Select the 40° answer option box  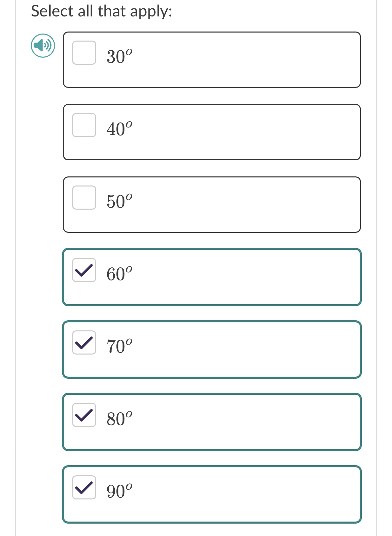211,131
